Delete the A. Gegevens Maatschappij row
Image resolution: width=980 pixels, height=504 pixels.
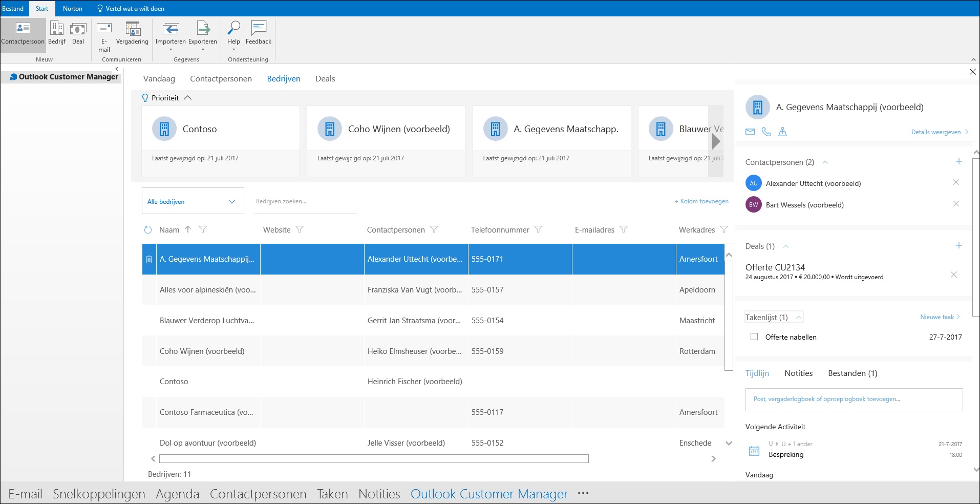click(x=149, y=259)
